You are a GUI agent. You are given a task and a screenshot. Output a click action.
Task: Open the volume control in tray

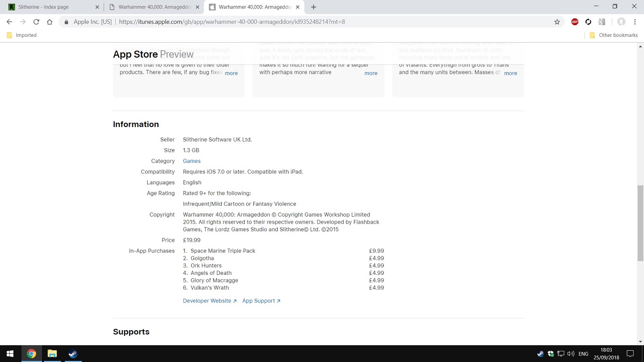pos(571,354)
